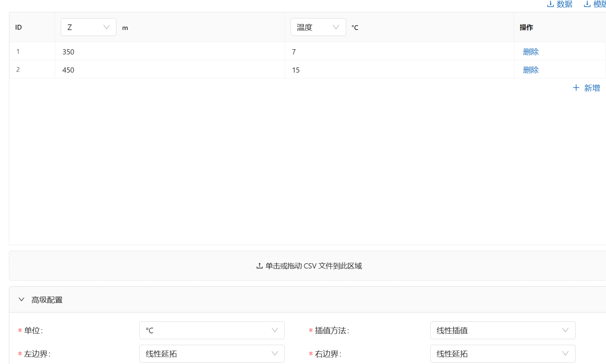The image size is (606, 364).
Task: Open the 左边界 dropdown
Action: 212,354
